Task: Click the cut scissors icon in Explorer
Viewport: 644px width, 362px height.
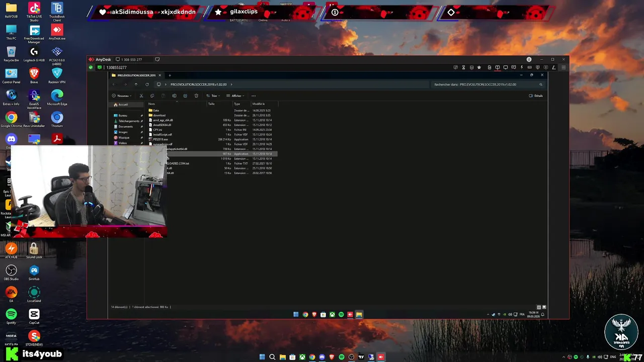Action: click(x=141, y=96)
